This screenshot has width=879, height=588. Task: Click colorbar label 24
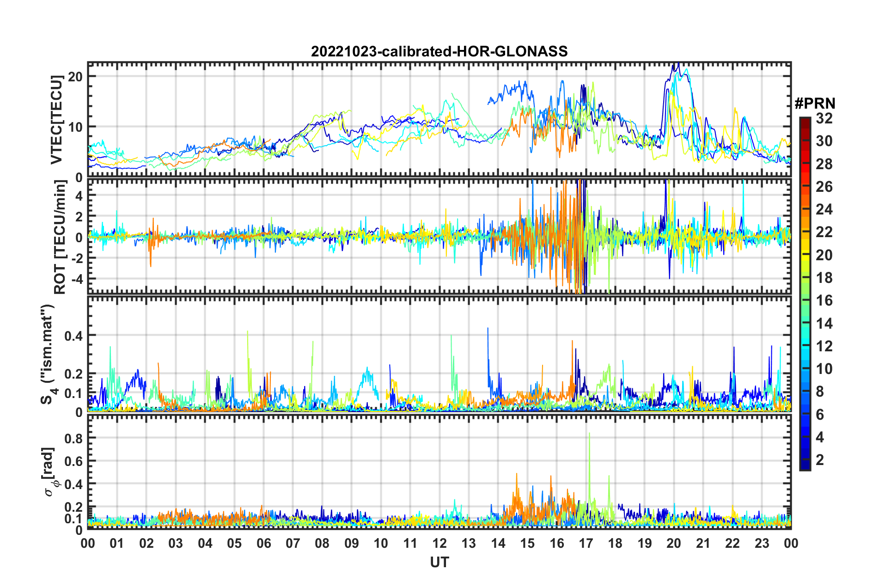[x=824, y=209]
